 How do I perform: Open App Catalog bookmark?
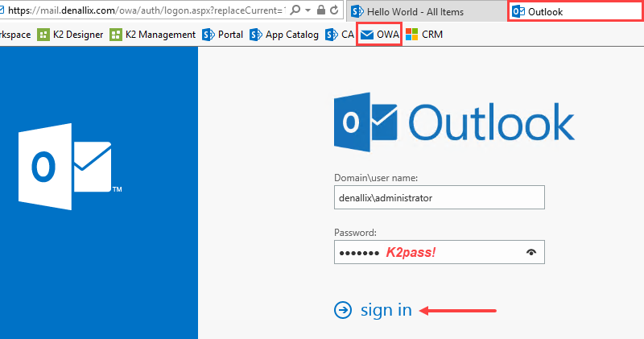(284, 35)
